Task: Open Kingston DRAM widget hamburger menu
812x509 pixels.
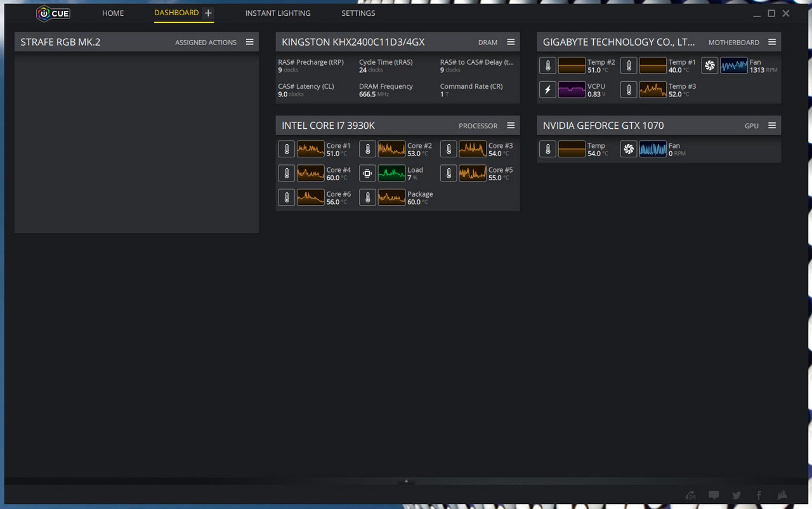Action: click(x=511, y=42)
